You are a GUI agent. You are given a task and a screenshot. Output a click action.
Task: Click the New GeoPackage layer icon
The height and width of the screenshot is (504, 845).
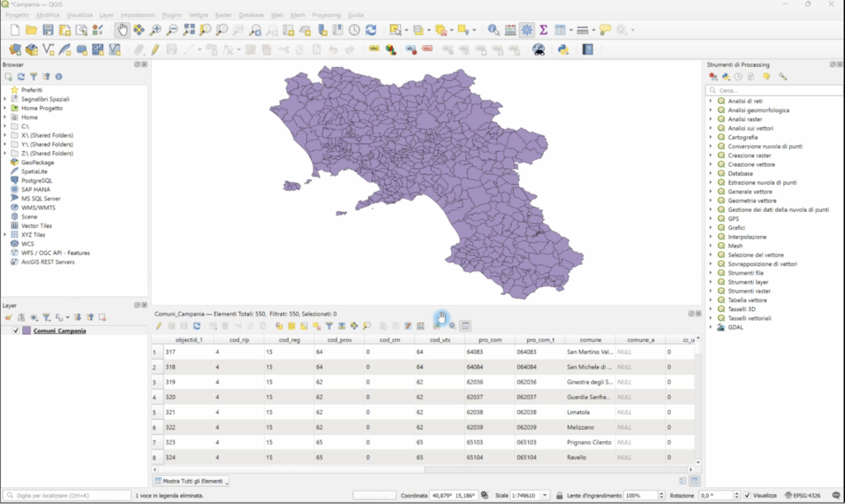[31, 49]
